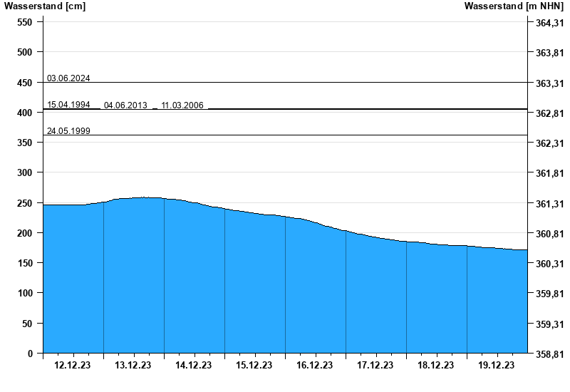
Task: Select the 15.04.1994 reference line label
Action: coord(68,105)
